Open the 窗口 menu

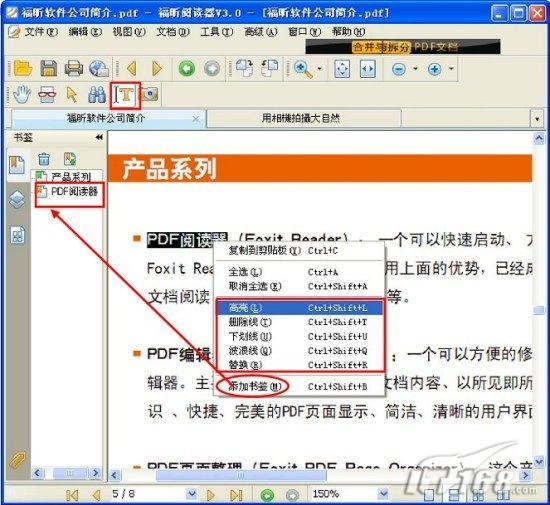click(x=304, y=32)
